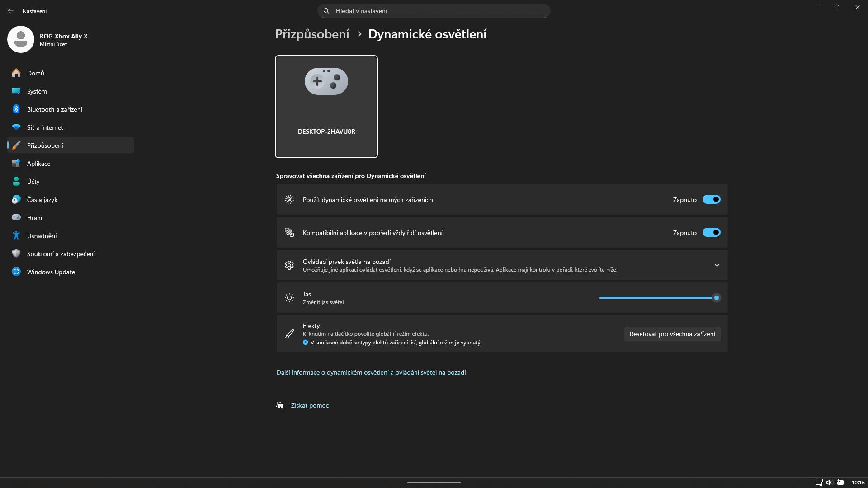Click the Hraní gamepad sidebar icon

[16, 218]
